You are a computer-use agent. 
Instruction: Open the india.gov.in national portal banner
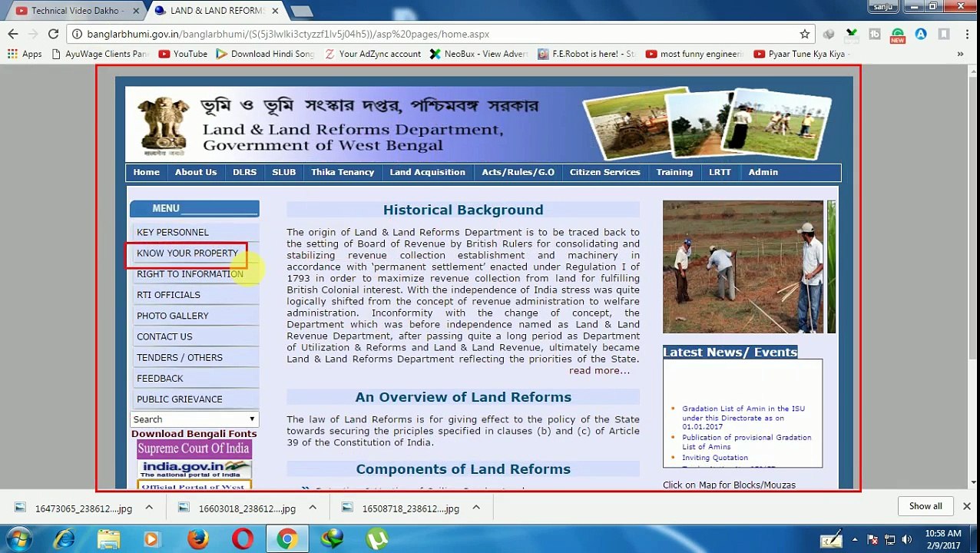[194, 469]
